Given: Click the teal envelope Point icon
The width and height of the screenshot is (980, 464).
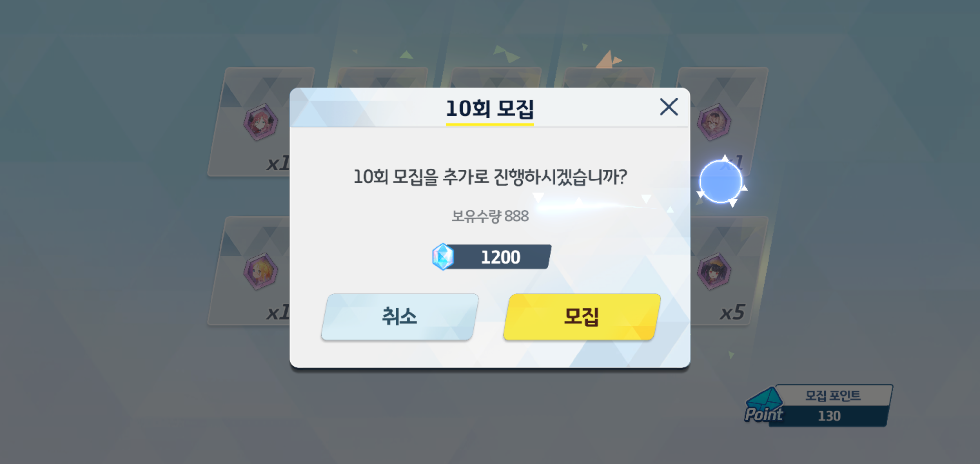Looking at the screenshot, I should point(764,405).
